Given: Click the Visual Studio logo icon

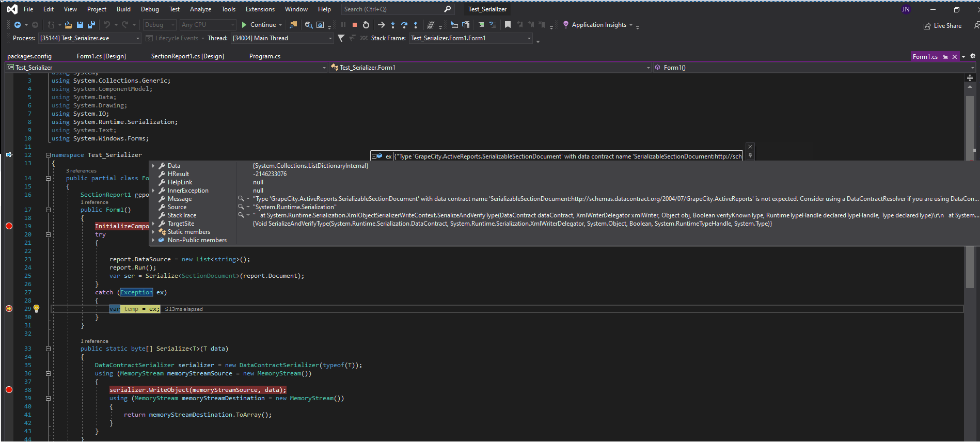Looking at the screenshot, I should tap(12, 9).
